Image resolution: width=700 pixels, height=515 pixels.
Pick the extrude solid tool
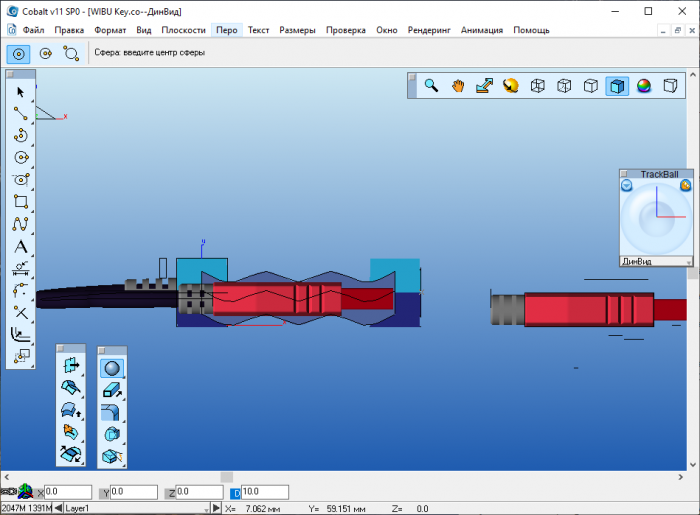click(x=112, y=390)
